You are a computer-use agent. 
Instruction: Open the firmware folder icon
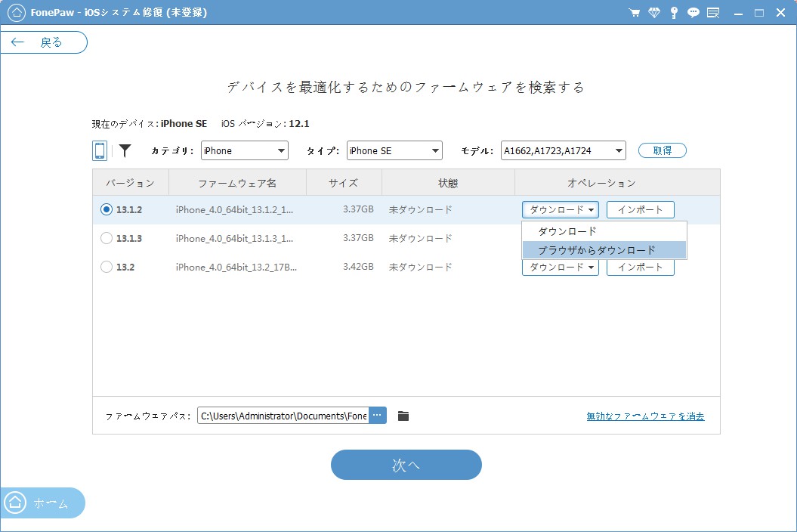(x=403, y=416)
